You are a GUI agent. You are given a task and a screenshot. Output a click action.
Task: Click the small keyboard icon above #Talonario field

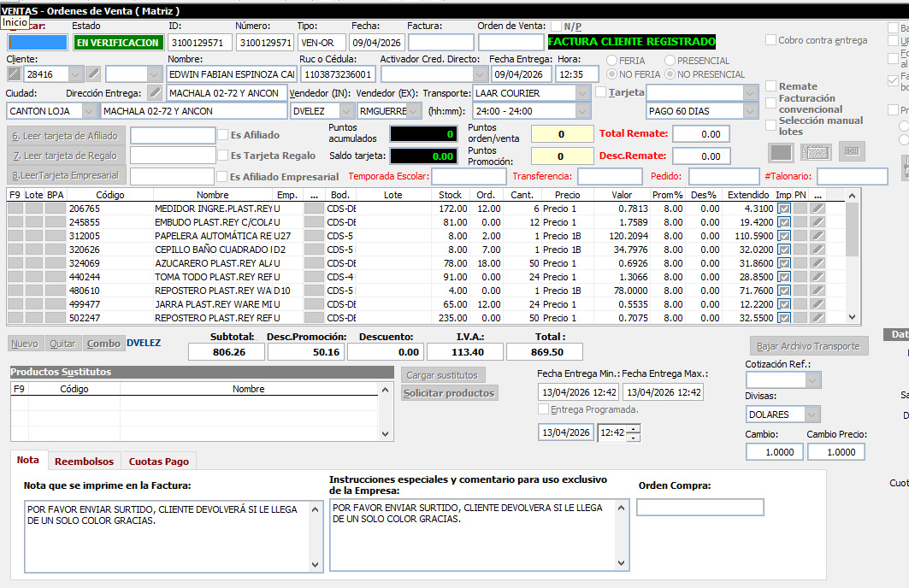click(851, 151)
